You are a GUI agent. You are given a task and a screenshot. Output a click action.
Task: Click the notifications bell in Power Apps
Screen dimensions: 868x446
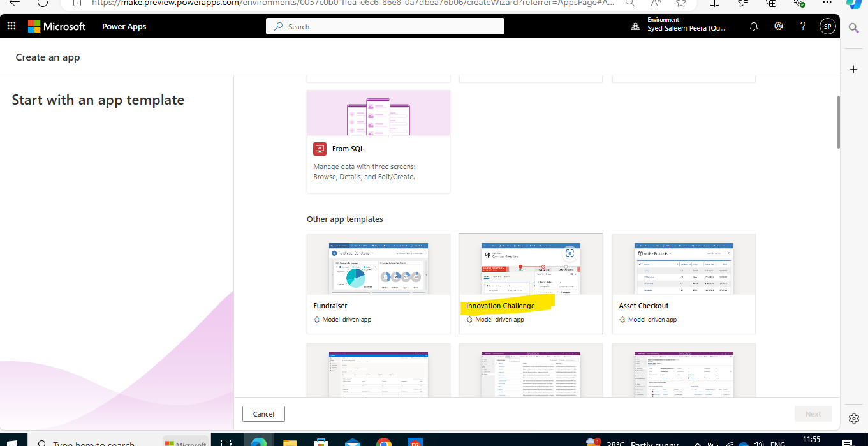click(753, 26)
